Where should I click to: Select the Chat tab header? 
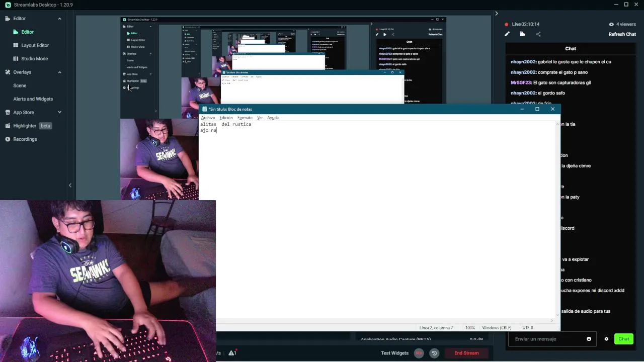pyautogui.click(x=571, y=49)
